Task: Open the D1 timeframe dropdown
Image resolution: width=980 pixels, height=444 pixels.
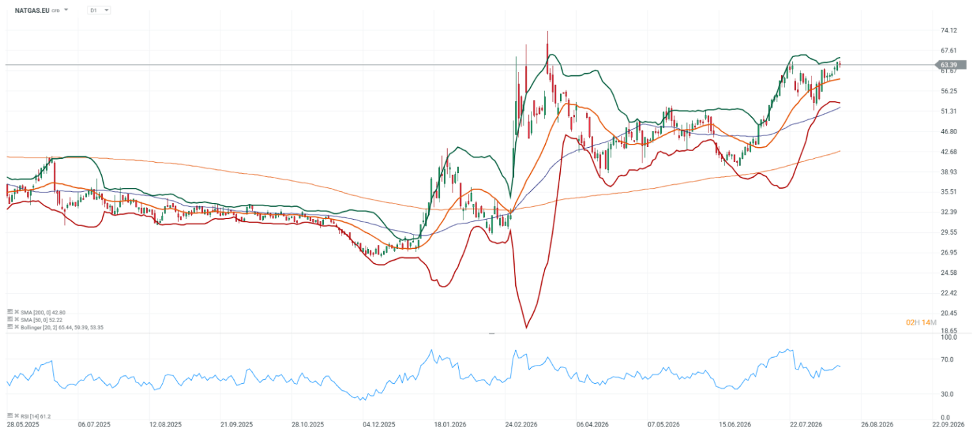Action: tap(99, 10)
